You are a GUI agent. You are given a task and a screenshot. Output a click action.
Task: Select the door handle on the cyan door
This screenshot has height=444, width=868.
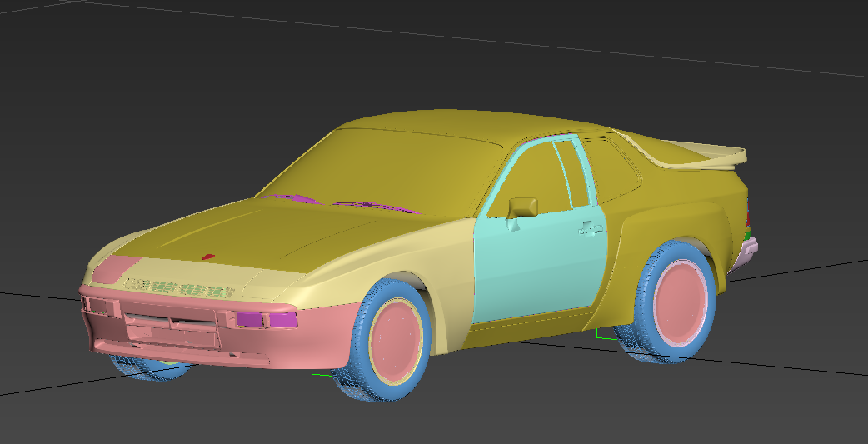point(591,228)
